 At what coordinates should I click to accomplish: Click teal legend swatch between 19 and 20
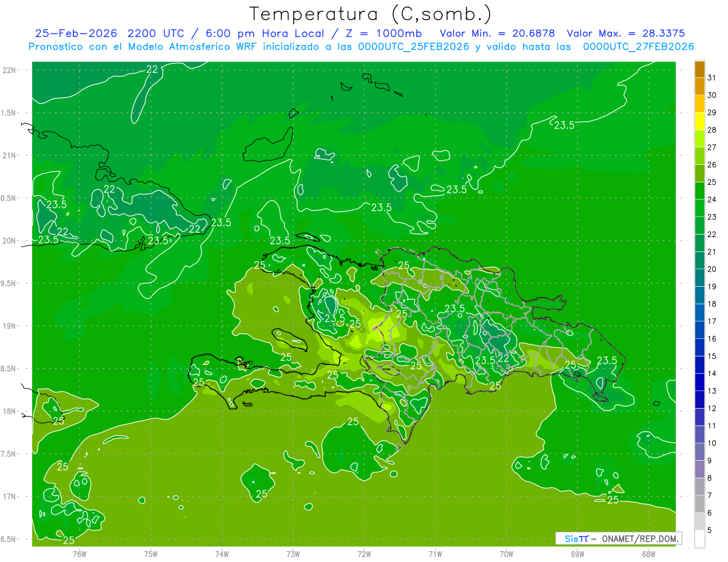click(700, 278)
